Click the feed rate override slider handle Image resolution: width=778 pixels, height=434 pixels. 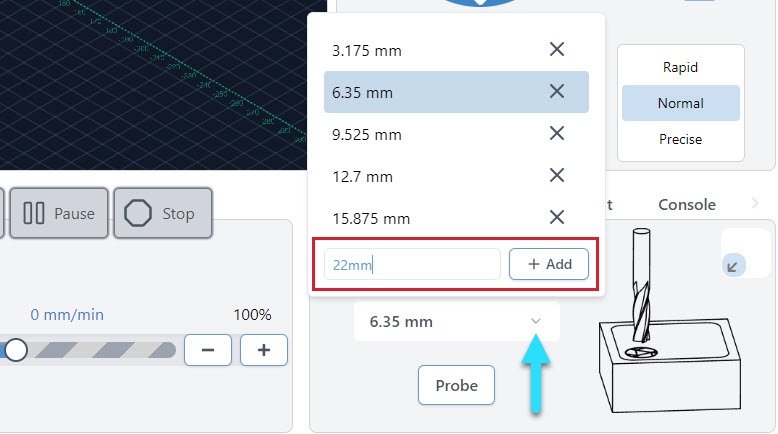(x=16, y=350)
